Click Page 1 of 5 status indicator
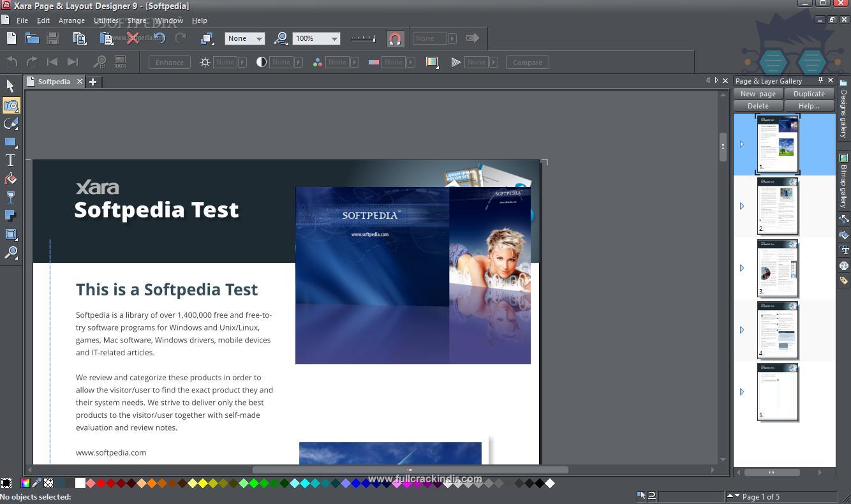This screenshot has width=851, height=504. [760, 496]
